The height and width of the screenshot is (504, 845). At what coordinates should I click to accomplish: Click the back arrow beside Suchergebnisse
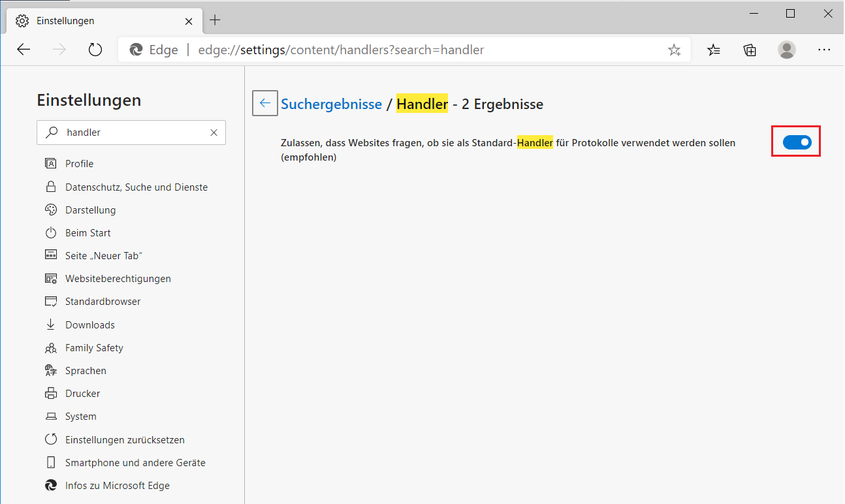point(265,103)
